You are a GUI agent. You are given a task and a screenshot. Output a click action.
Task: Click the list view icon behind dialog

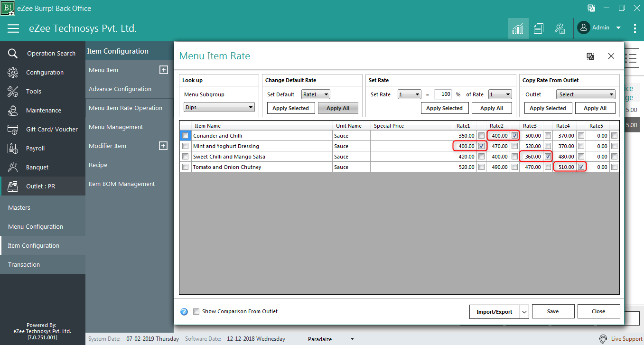[631, 58]
